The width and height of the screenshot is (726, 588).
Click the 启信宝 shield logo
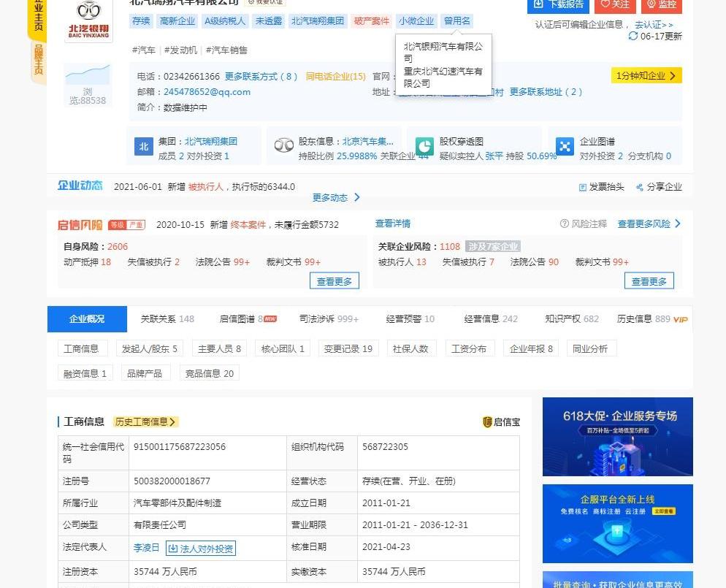487,421
